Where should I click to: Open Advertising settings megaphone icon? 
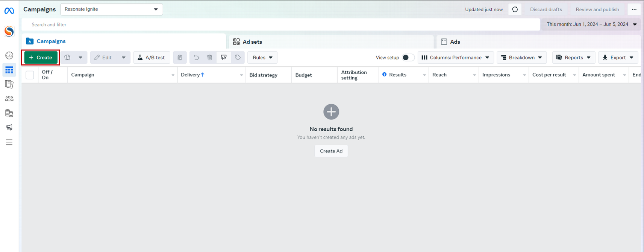pos(9,127)
